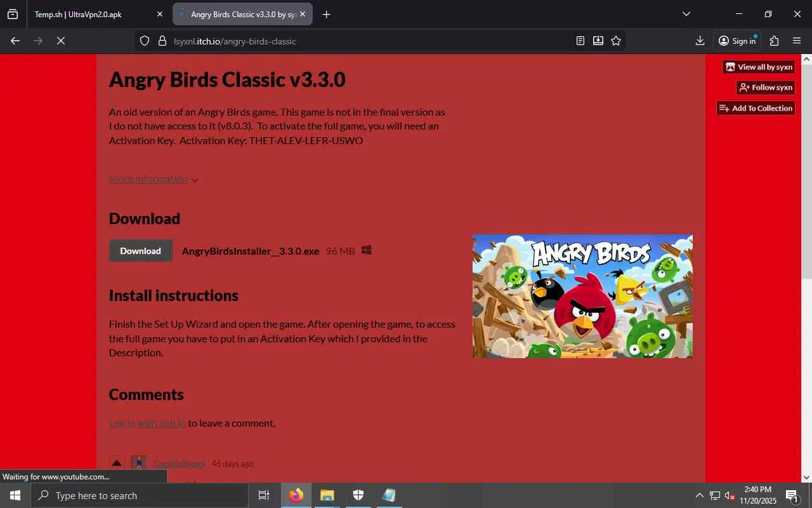Click the activation key THET-ALEV-LEFR-USWO text
Screen dimensions: 812x508
[x=306, y=140]
